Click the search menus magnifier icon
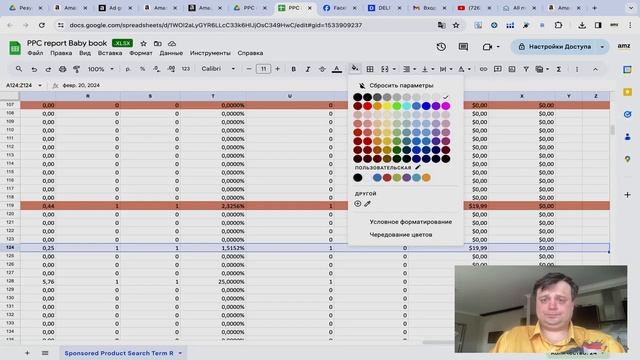The height and width of the screenshot is (360, 640). pos(19,69)
